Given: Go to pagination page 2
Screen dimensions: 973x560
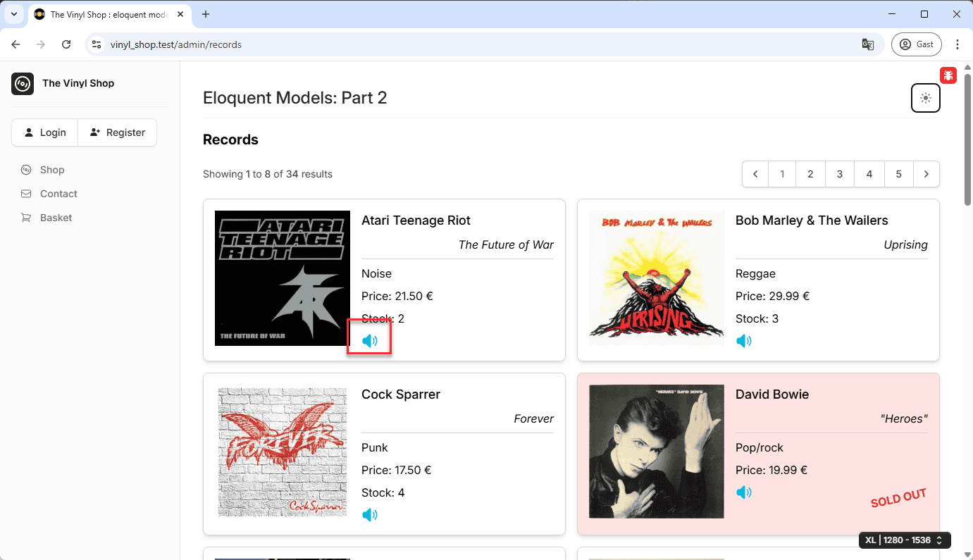Looking at the screenshot, I should pyautogui.click(x=811, y=174).
